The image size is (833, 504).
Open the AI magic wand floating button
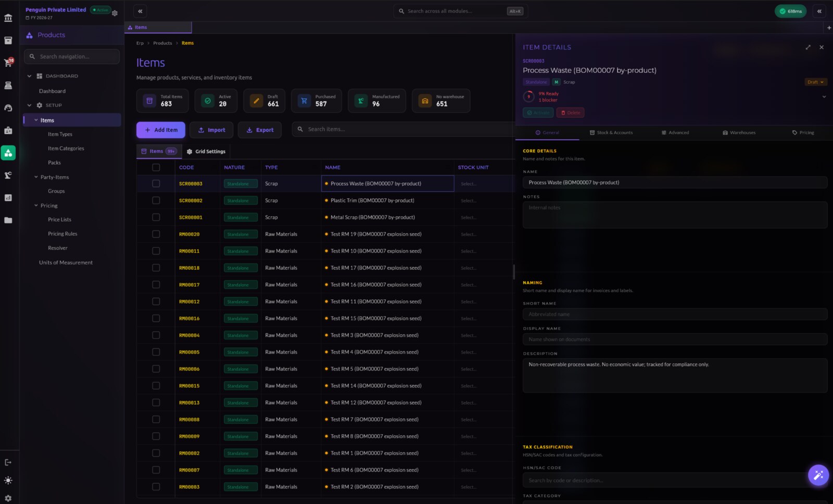tap(818, 475)
